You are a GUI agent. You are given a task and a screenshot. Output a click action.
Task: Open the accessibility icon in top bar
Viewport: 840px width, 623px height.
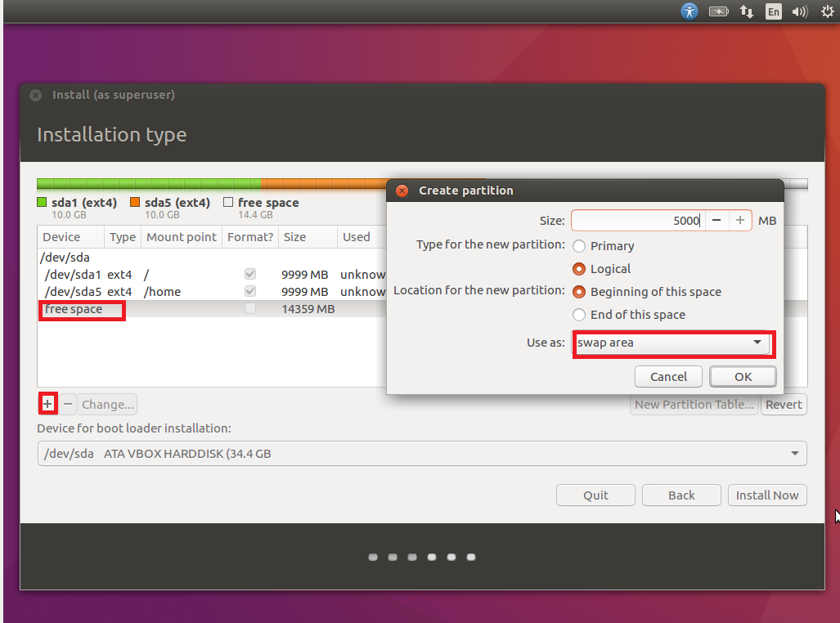[690, 11]
